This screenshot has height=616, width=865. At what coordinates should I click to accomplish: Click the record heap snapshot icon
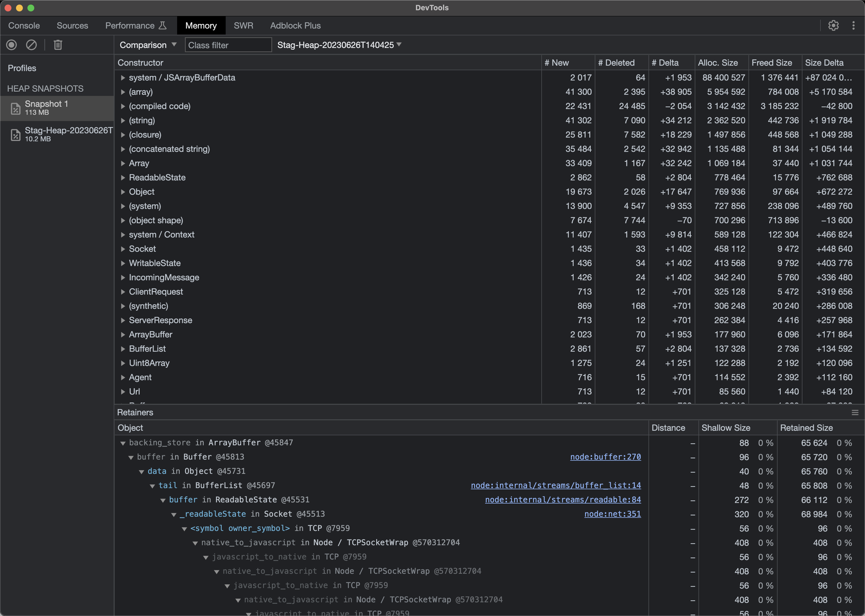[11, 45]
